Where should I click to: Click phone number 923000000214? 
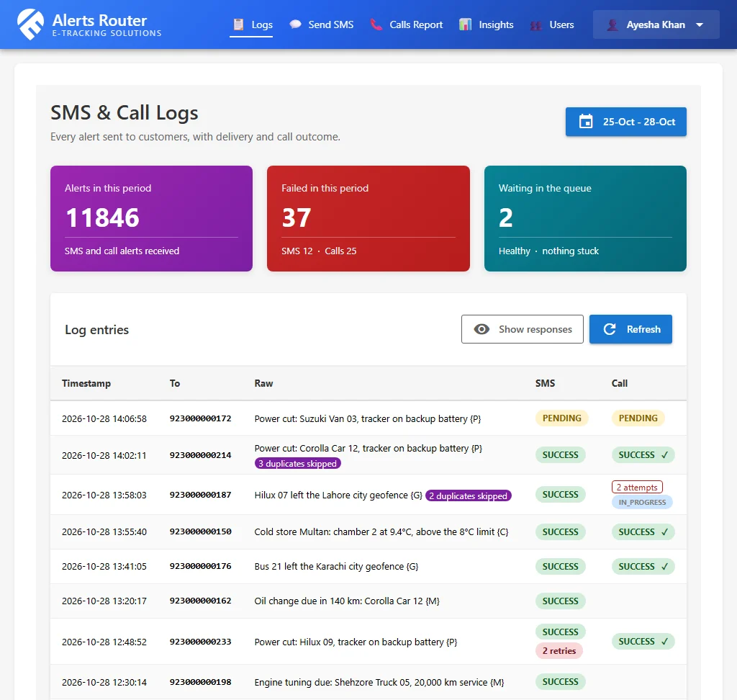tap(200, 455)
